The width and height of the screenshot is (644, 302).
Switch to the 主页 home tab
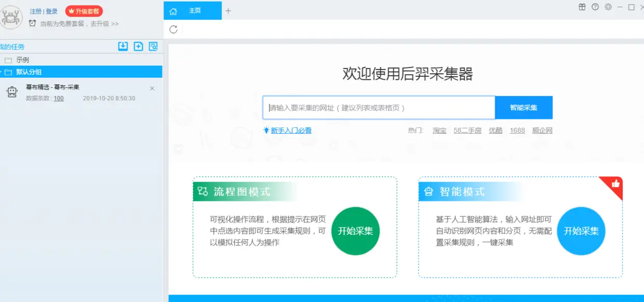click(193, 10)
